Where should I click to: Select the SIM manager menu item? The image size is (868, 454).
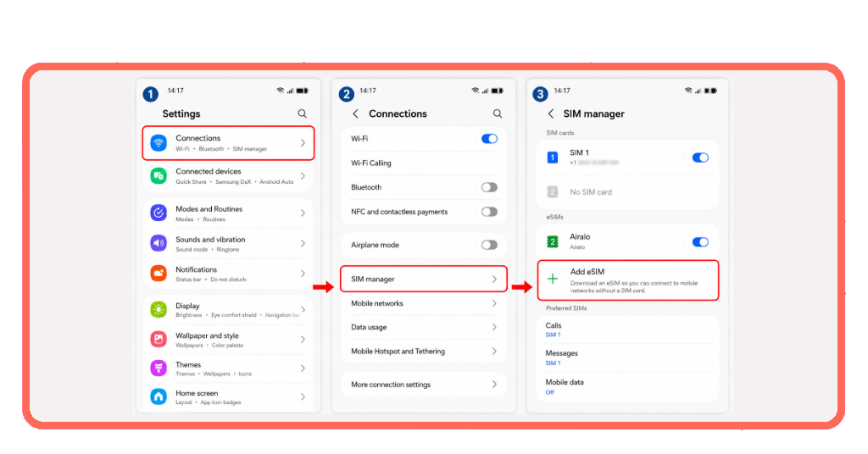coord(424,279)
